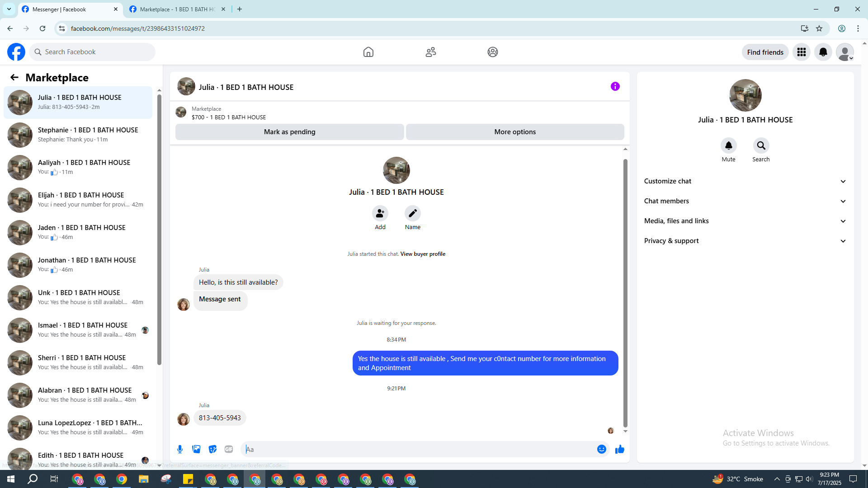Open the emoji picker

pyautogui.click(x=601, y=449)
